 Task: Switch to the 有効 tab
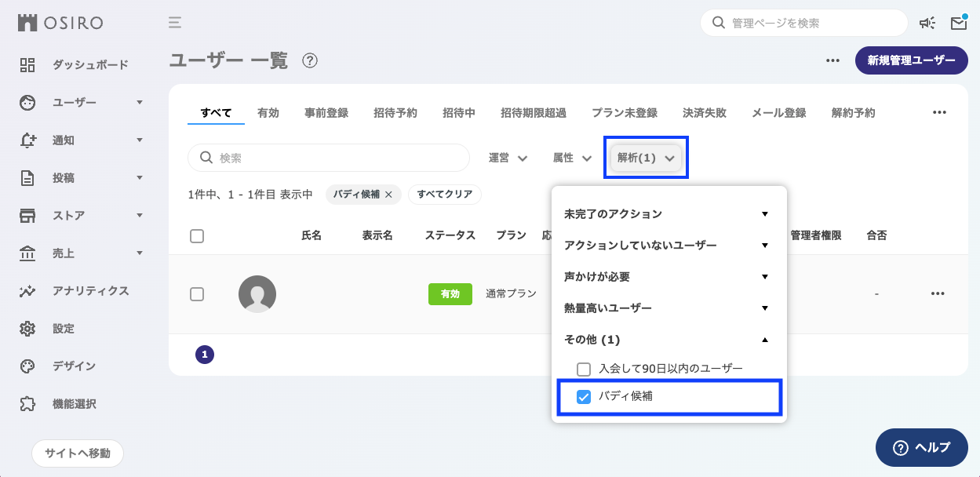tap(268, 113)
